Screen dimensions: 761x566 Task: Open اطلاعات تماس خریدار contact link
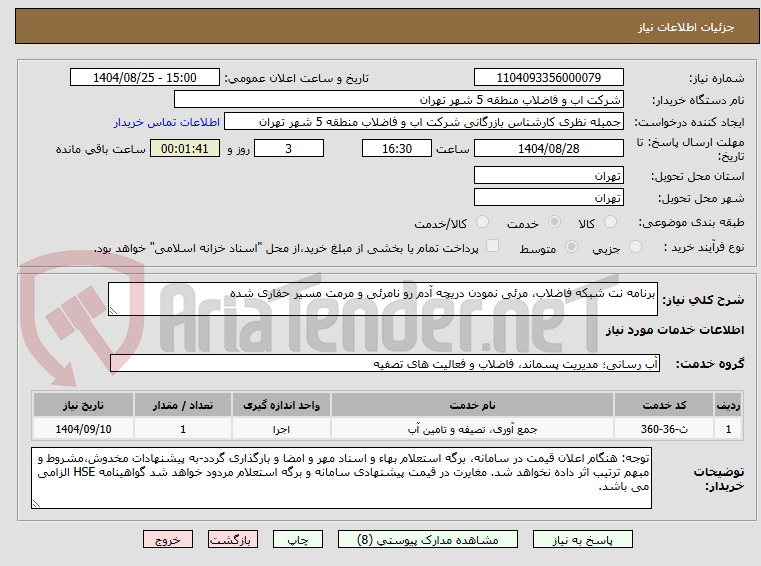coord(166,122)
